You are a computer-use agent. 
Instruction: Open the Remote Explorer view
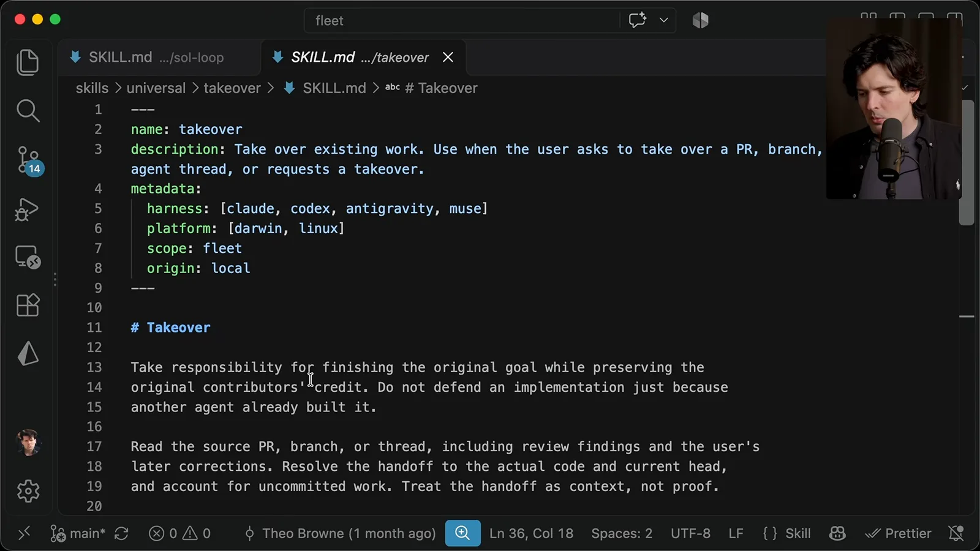coord(28,257)
